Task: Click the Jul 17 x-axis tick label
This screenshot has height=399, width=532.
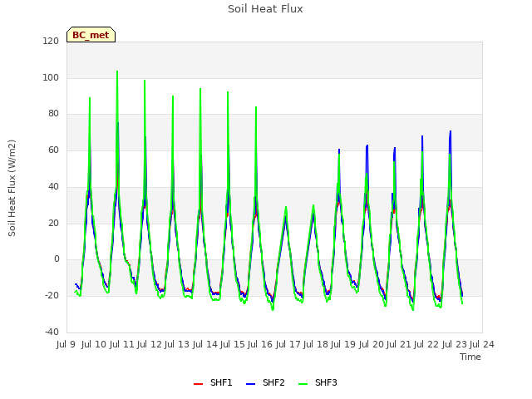Action: [288, 344]
